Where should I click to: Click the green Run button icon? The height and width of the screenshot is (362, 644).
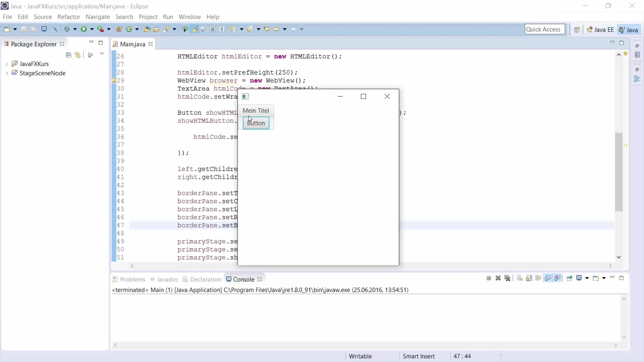point(84,29)
